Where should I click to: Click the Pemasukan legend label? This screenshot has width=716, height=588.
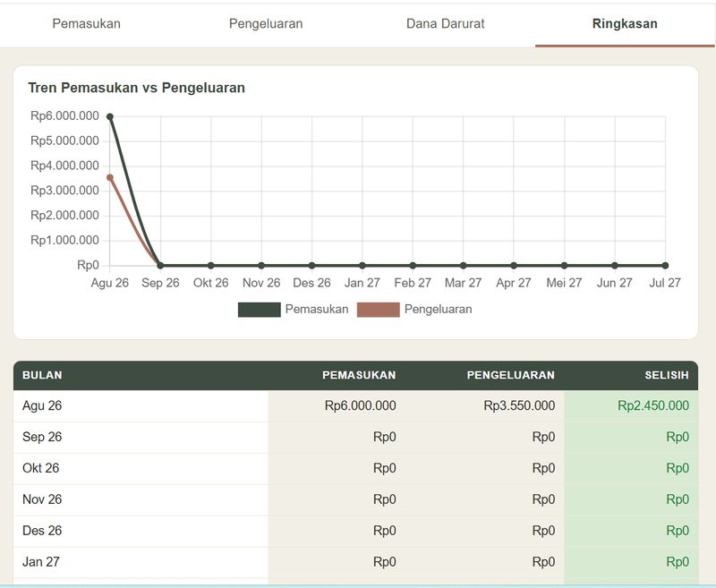click(317, 309)
